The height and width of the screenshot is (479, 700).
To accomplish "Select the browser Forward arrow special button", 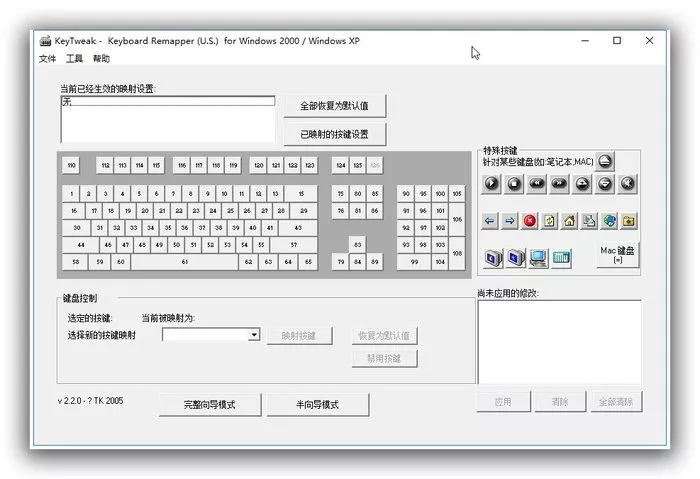I will tap(509, 221).
